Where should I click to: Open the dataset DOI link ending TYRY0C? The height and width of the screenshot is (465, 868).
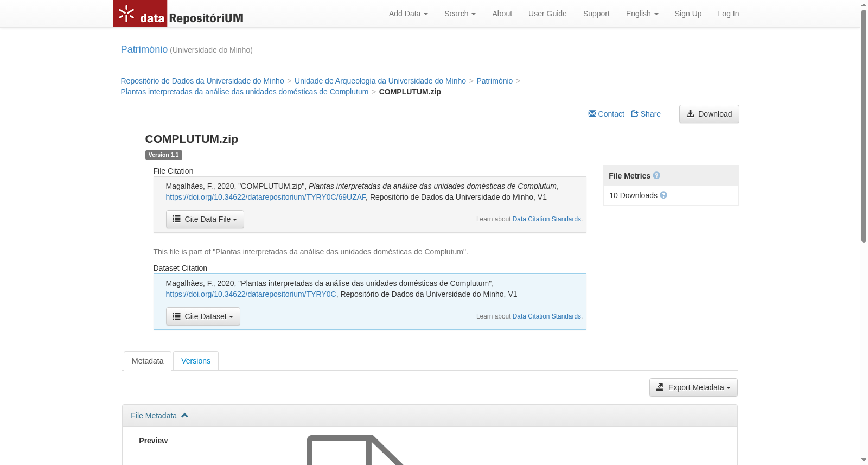(x=251, y=294)
